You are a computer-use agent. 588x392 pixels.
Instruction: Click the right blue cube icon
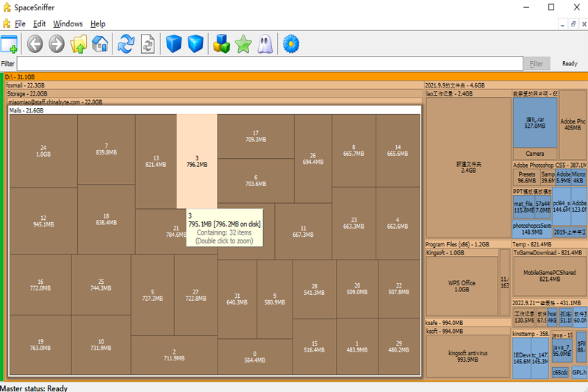195,44
